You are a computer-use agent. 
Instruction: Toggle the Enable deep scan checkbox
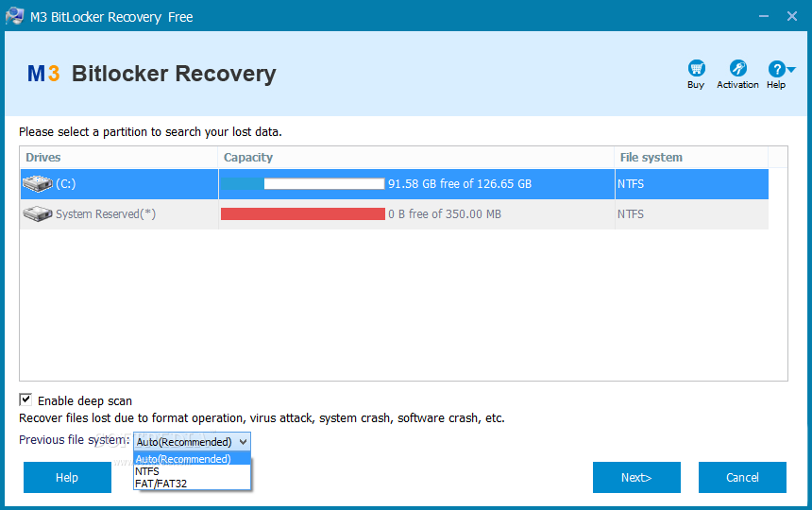(25, 399)
